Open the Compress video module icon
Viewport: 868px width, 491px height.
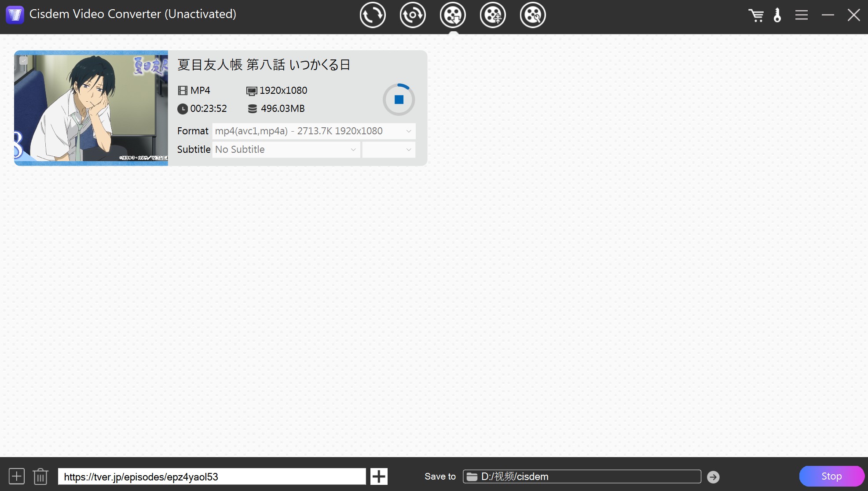(x=492, y=15)
